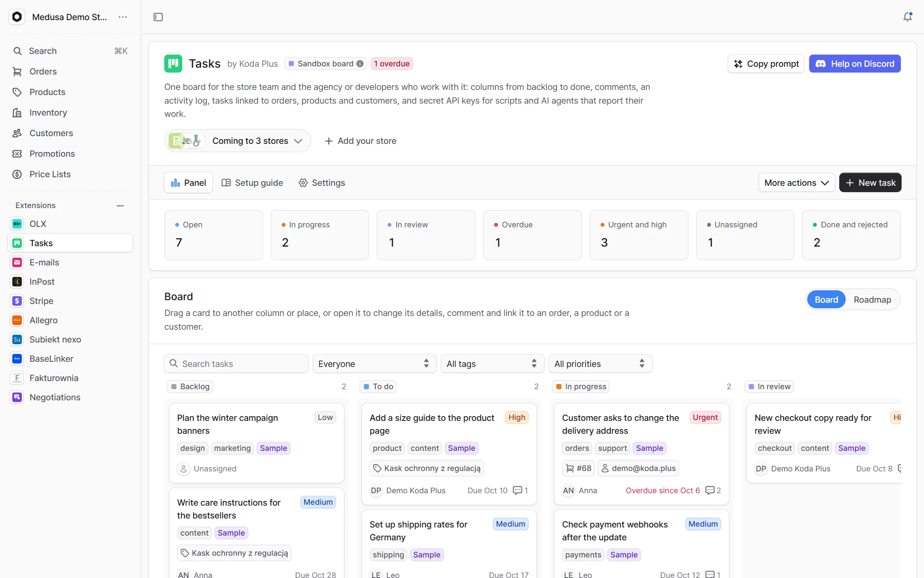924x578 pixels.
Task: Select the Board view toggle
Action: click(x=826, y=300)
